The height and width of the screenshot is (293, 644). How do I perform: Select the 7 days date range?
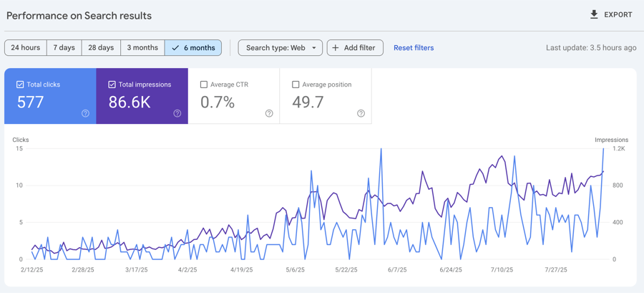coord(64,48)
